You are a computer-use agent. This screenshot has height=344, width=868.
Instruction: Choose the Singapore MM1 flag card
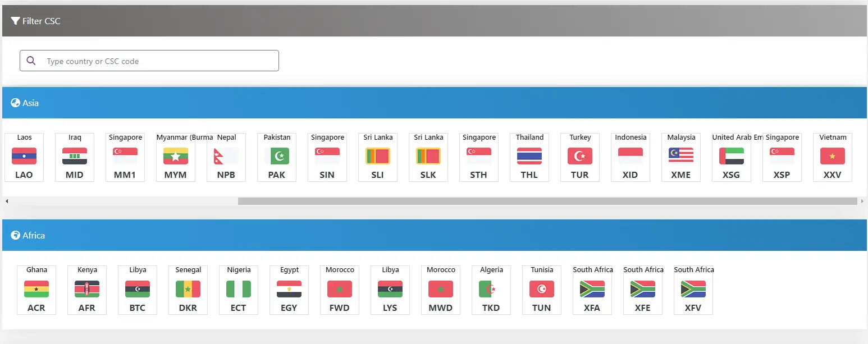[x=125, y=157]
